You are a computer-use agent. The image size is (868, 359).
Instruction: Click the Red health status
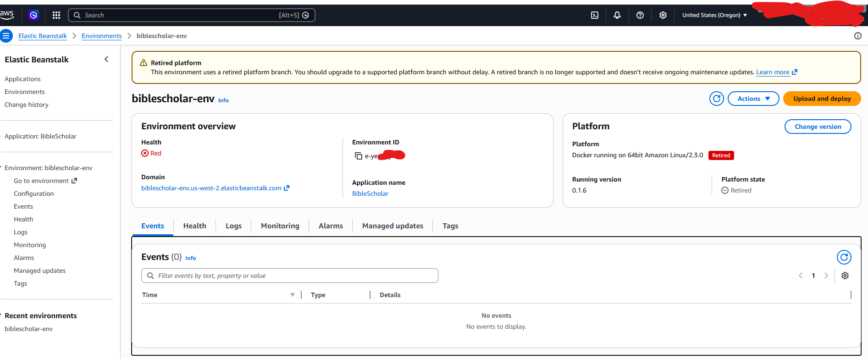(151, 153)
